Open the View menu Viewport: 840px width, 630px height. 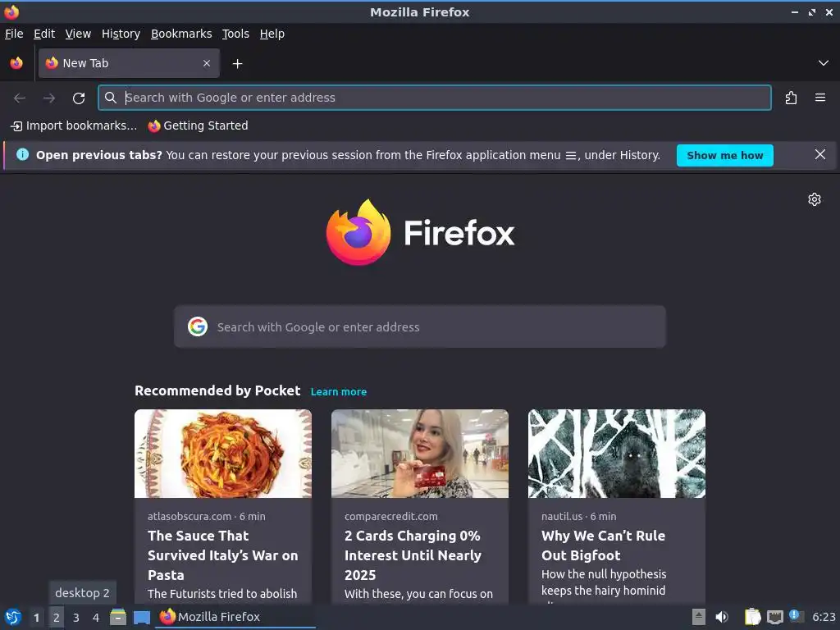click(x=78, y=34)
